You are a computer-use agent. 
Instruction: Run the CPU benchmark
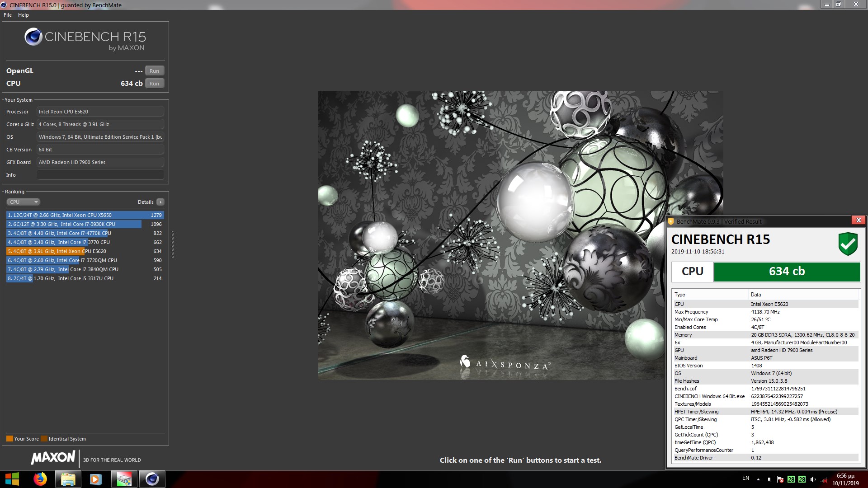(155, 84)
